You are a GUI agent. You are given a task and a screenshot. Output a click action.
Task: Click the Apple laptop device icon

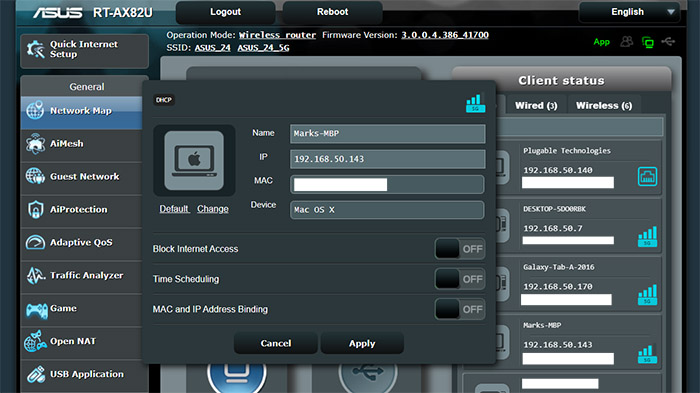coord(194,160)
